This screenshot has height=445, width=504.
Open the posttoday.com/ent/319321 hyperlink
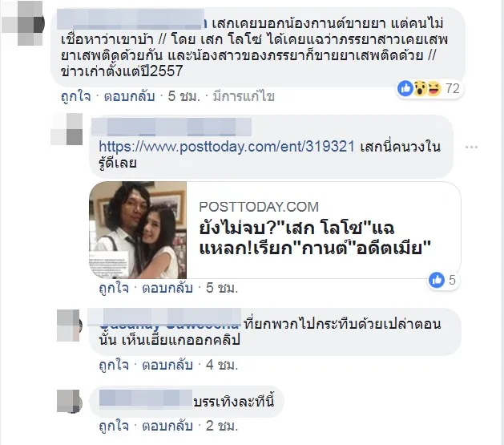227,147
